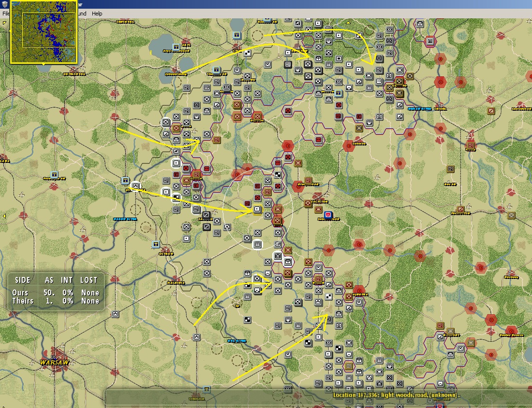Click the WARSAW city label
The height and width of the screenshot is (408, 532).
click(54, 362)
